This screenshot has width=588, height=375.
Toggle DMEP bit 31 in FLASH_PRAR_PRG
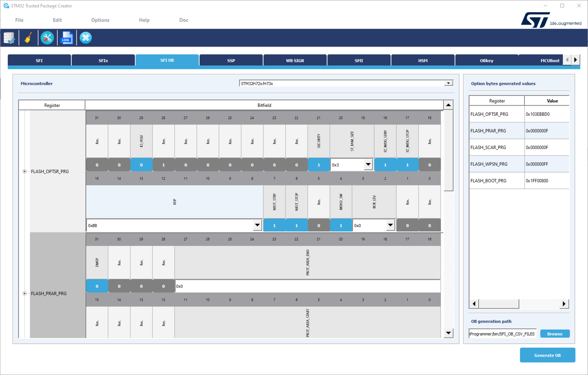pyautogui.click(x=97, y=286)
